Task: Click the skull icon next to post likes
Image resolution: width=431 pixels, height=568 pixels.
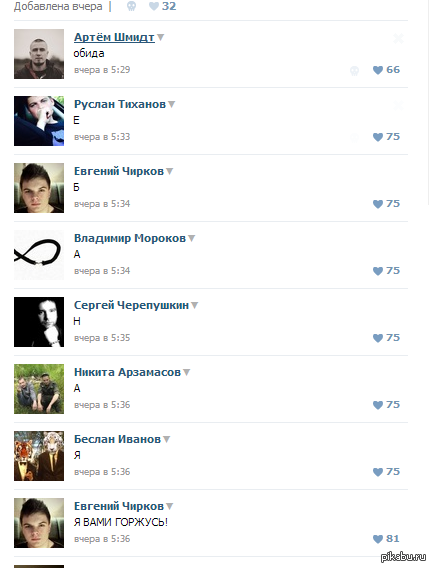Action: click(x=131, y=6)
